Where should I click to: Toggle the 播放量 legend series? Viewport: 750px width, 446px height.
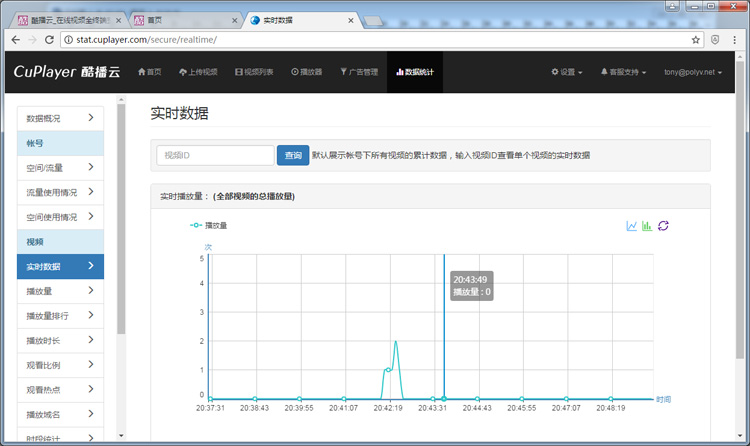[x=209, y=226]
